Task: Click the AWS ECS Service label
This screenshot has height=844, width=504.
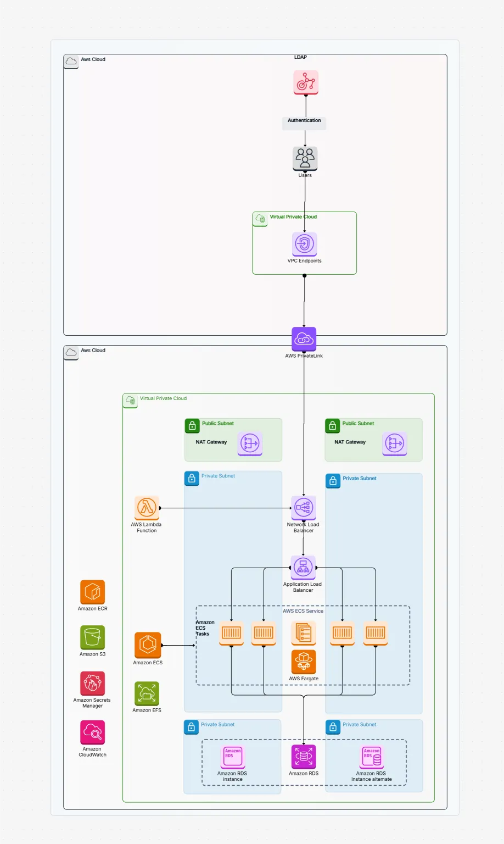Action: (x=303, y=611)
